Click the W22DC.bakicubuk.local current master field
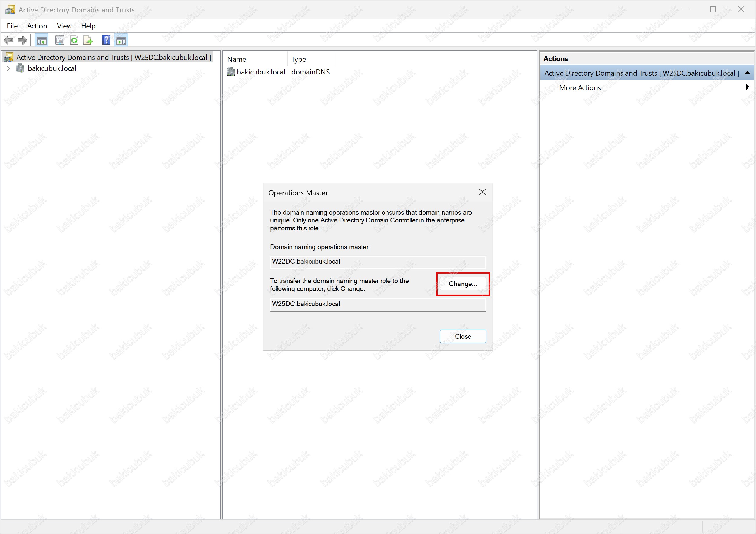Image resolution: width=756 pixels, height=534 pixels. tap(378, 262)
